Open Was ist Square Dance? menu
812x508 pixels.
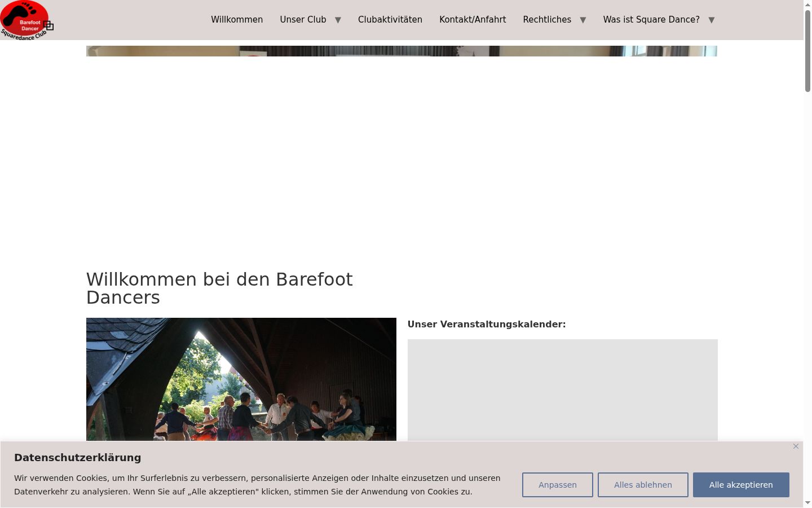click(651, 20)
